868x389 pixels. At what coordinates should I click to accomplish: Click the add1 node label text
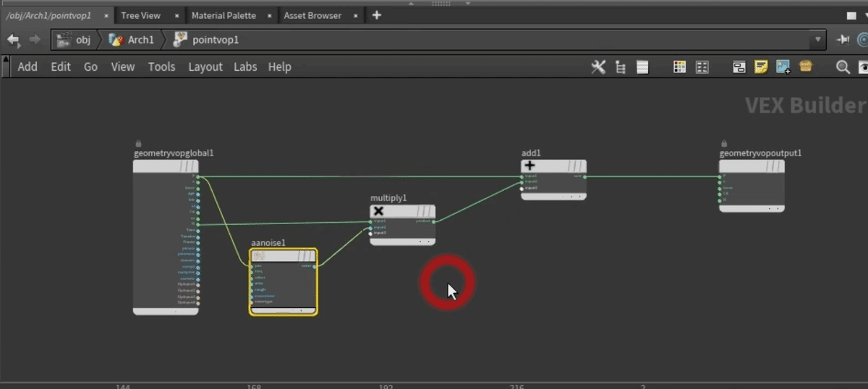coord(531,153)
